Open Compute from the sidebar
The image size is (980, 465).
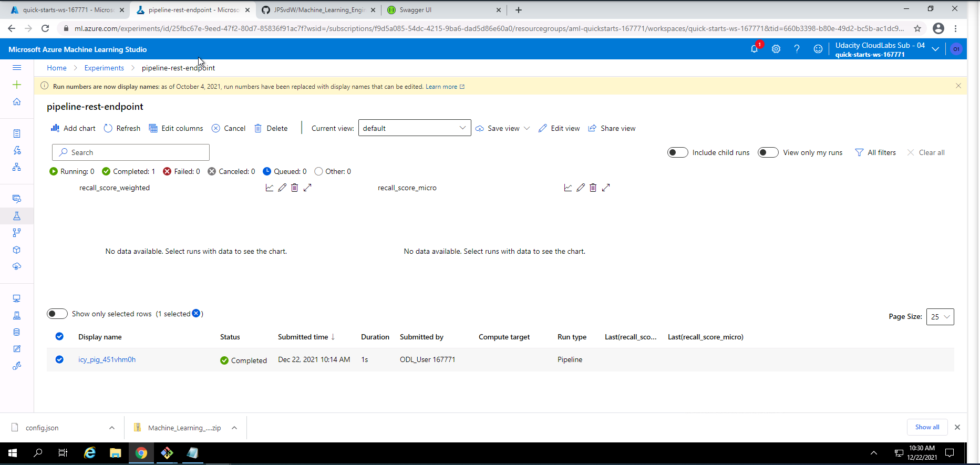coord(17,298)
